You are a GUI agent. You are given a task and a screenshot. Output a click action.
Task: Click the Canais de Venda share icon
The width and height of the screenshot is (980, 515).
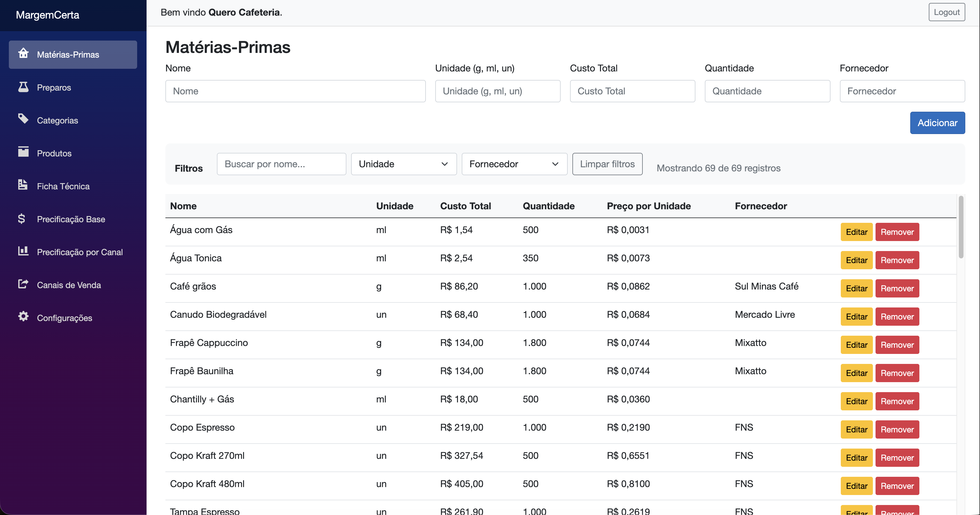23,284
